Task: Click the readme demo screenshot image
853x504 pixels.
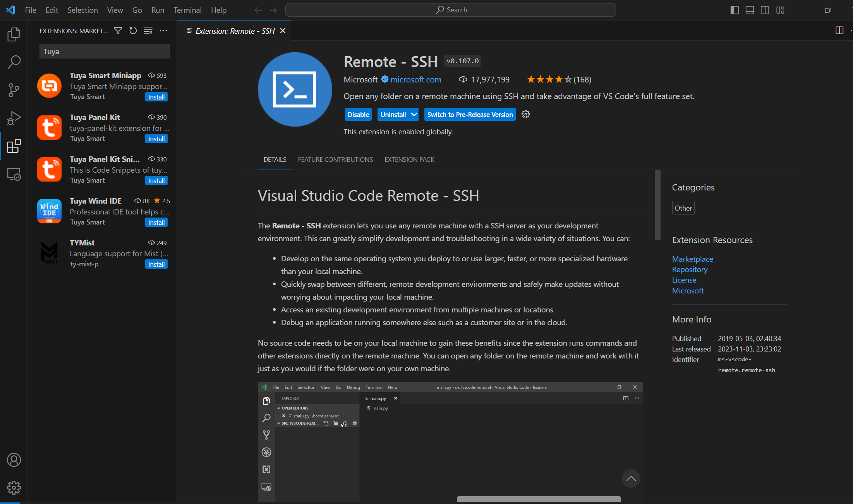Action: (450, 442)
